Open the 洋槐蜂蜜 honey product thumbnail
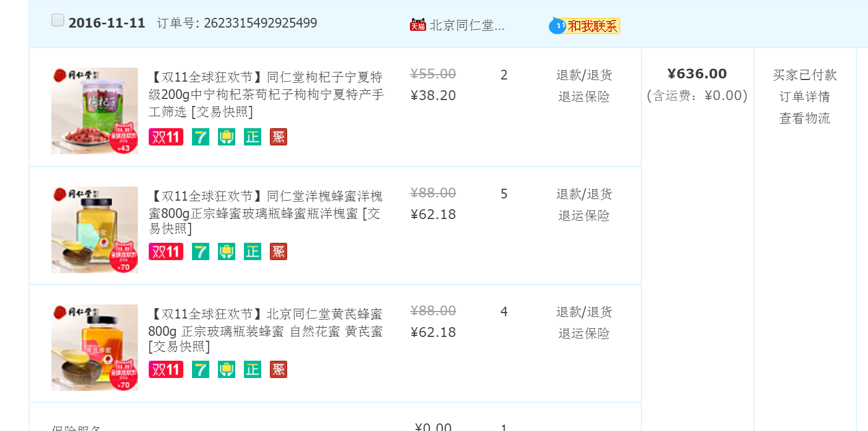The image size is (868, 431). click(x=95, y=230)
